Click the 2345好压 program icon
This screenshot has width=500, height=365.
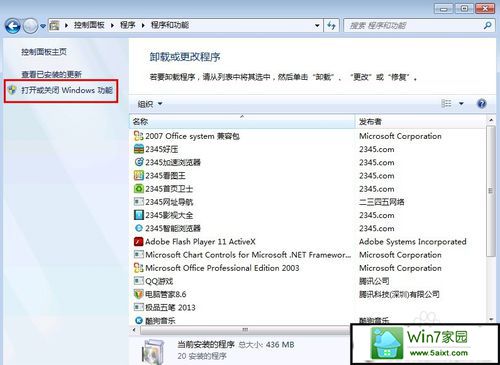point(138,149)
